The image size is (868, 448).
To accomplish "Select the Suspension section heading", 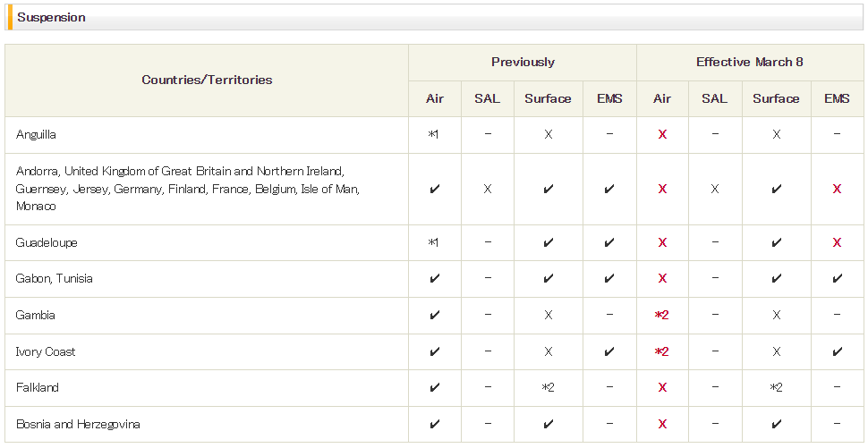I will 52,18.
